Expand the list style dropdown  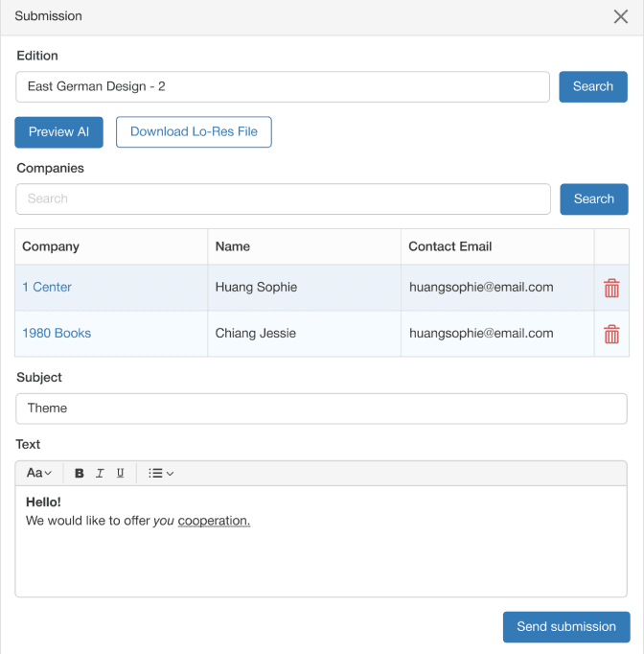coord(161,473)
